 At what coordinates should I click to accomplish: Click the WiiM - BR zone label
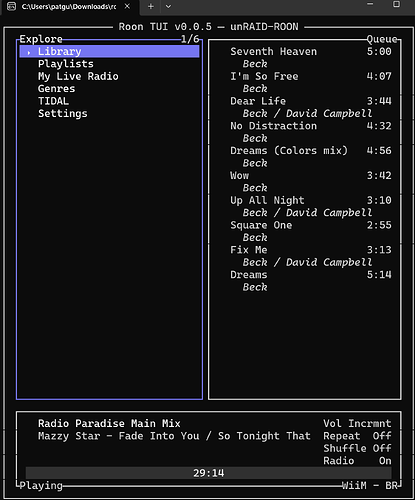coord(370,485)
